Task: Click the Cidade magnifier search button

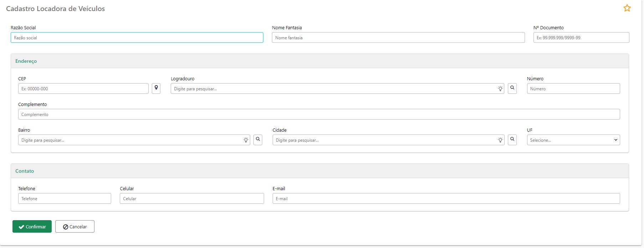Action: 512,140
